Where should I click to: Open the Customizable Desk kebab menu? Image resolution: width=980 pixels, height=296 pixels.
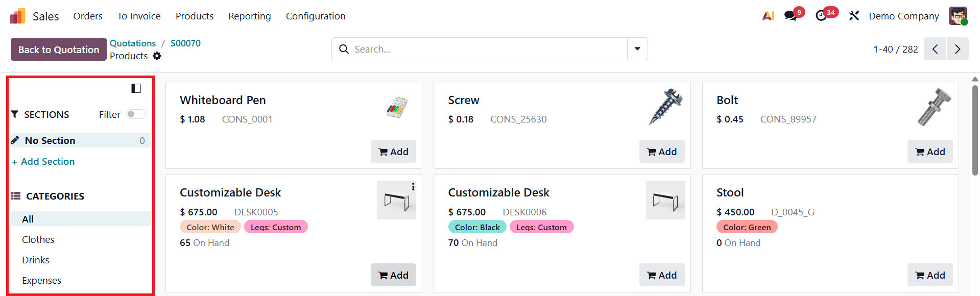(x=413, y=186)
